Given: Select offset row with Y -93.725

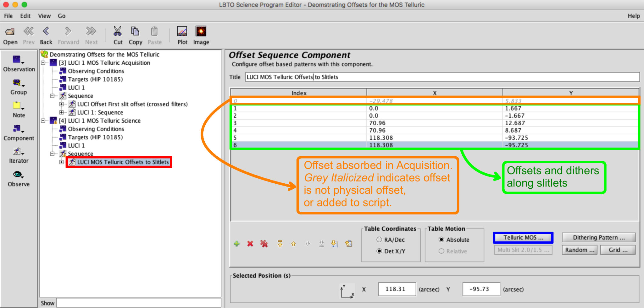Looking at the screenshot, I should click(435, 138).
